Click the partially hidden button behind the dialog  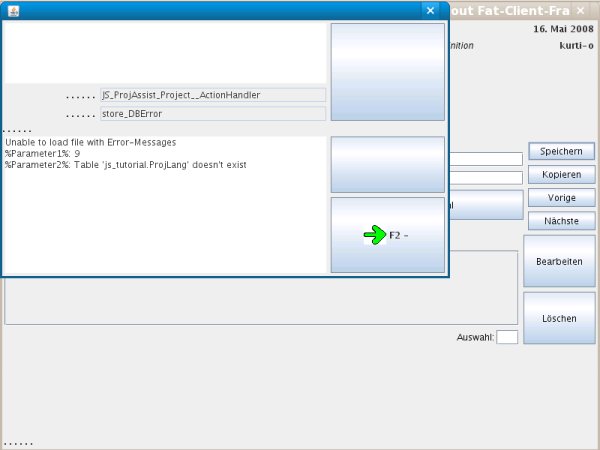[x=484, y=205]
